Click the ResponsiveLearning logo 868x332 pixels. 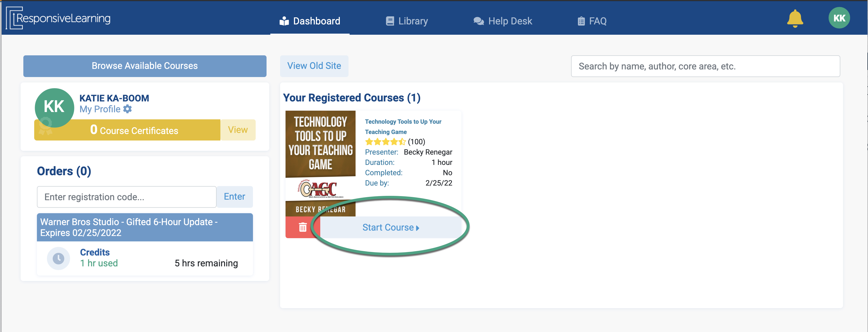click(x=59, y=18)
